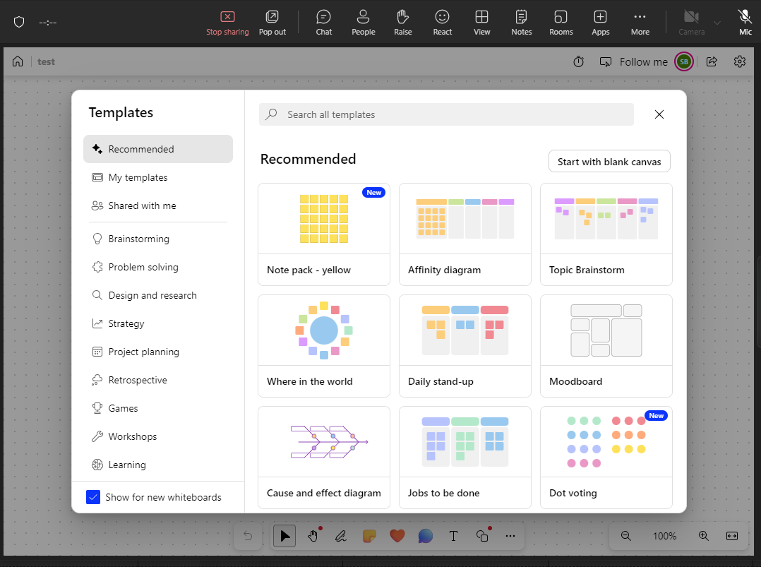Open the Chat panel in meeting toolbar
Viewport: 762px width, 568px height.
tap(323, 21)
